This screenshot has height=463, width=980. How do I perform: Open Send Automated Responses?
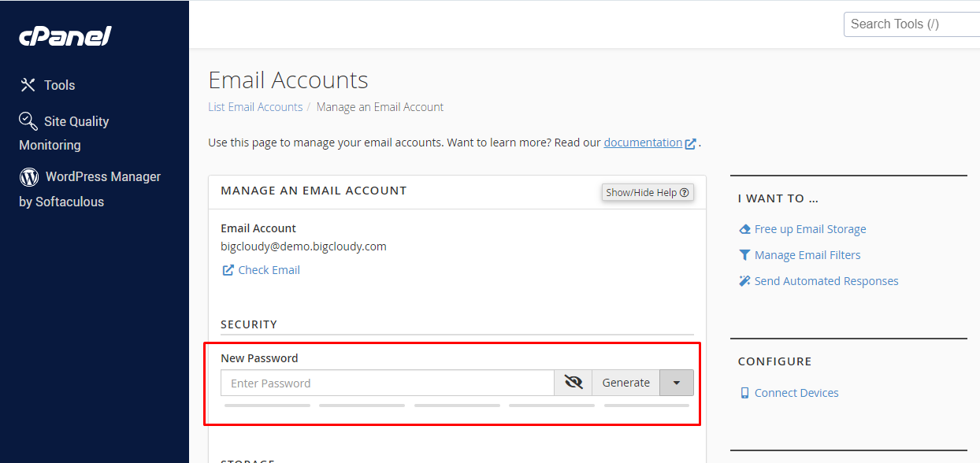coord(826,280)
